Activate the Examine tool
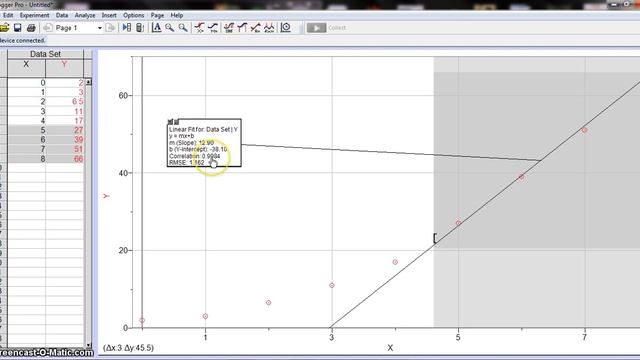This screenshot has height=360, width=640. [x=200, y=28]
